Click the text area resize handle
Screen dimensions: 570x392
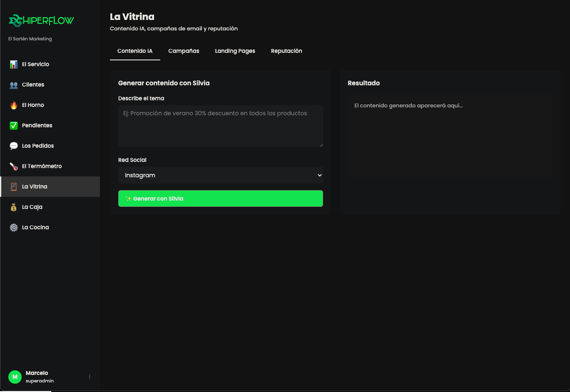click(321, 145)
